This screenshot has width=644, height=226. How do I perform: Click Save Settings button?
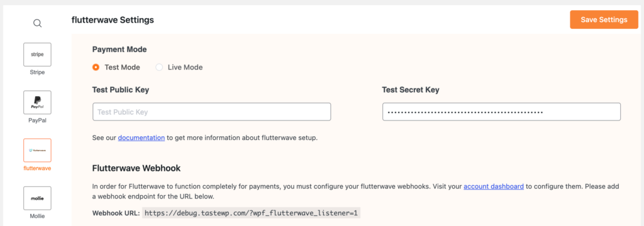point(604,19)
